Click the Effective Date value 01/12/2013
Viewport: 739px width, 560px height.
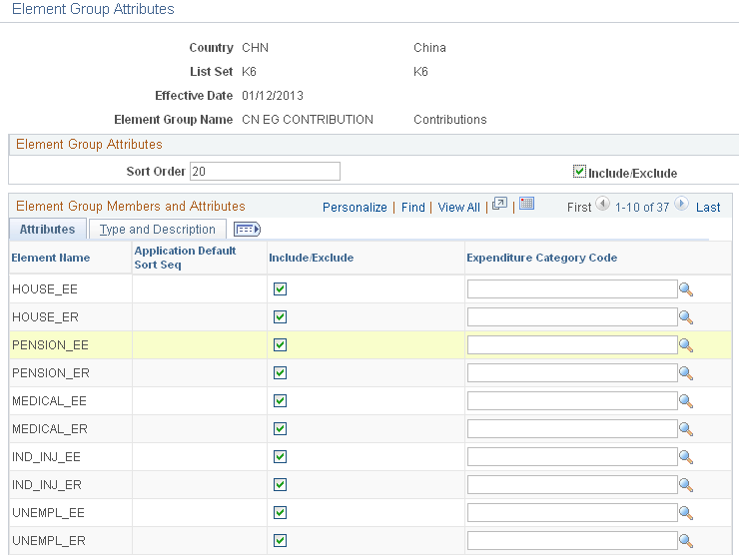[x=273, y=96]
